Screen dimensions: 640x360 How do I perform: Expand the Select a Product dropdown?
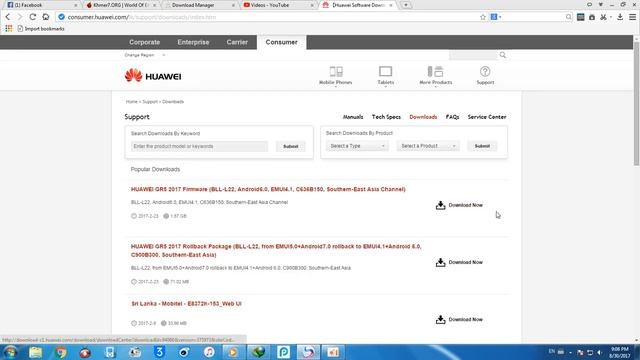[x=428, y=146]
